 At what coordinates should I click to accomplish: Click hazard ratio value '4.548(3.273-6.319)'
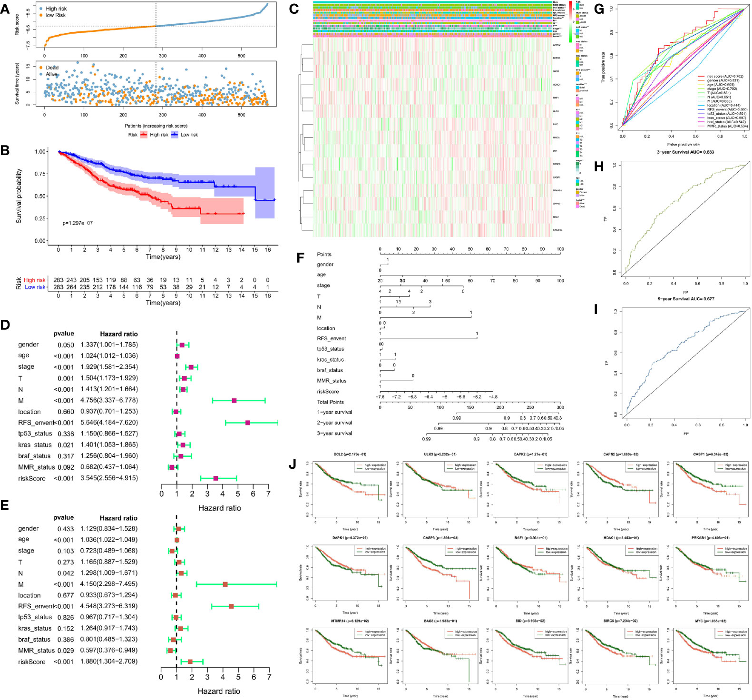(x=108, y=606)
